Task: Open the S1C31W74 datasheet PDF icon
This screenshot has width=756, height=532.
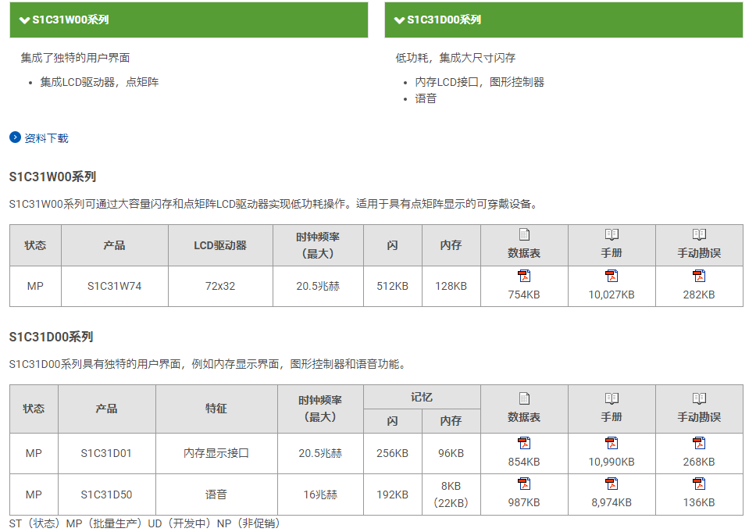Action: (524, 277)
